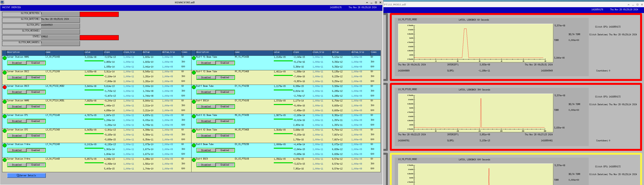Screen dimensions: 644x185
Task: Enable the End-X Beam Tube gauge
Action: (x=225, y=150)
